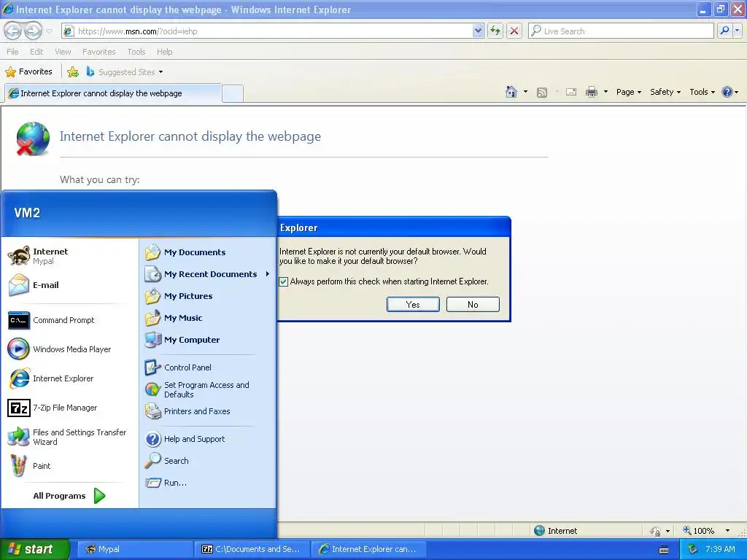Viewport: 747px width, 560px height.
Task: Click the Live Search input box
Action: point(622,31)
